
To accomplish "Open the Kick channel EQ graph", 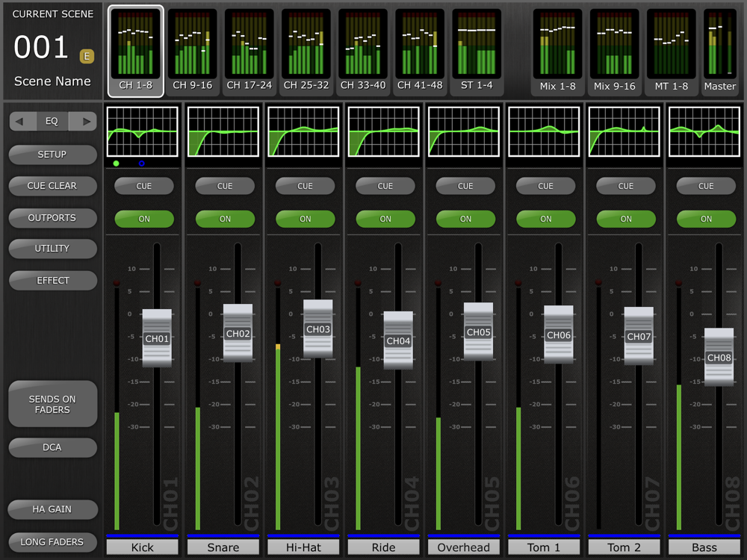I will tap(143, 131).
